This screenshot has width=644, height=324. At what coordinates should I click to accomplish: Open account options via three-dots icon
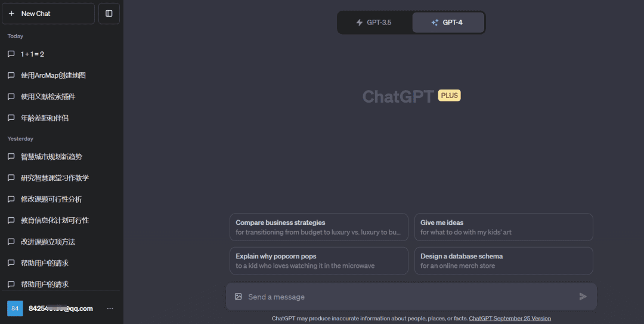[110, 308]
